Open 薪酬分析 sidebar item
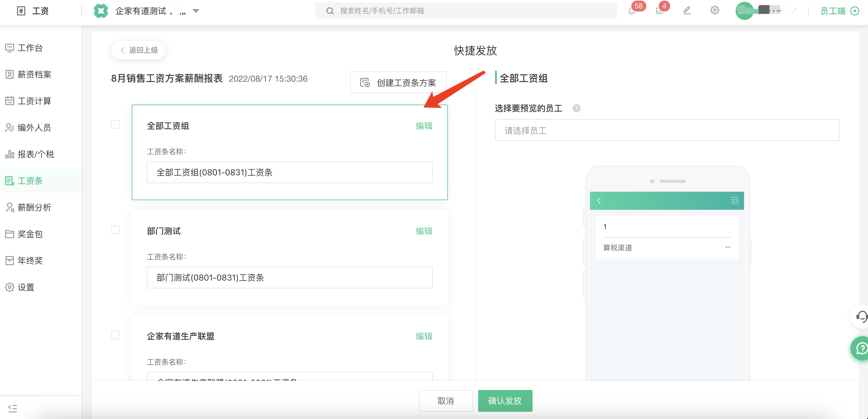Viewport: 868px width, 419px height. point(40,207)
